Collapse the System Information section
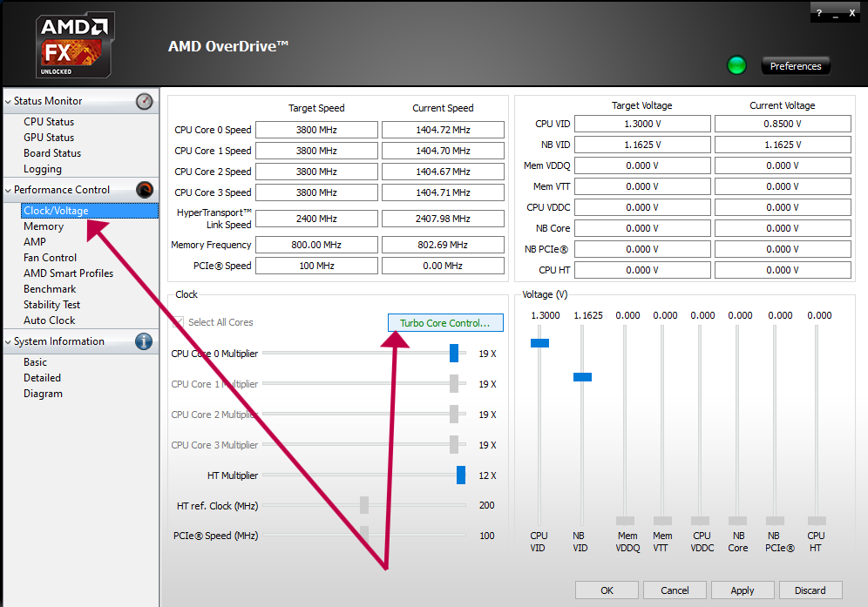Viewport: 868px width, 607px height. [8, 342]
